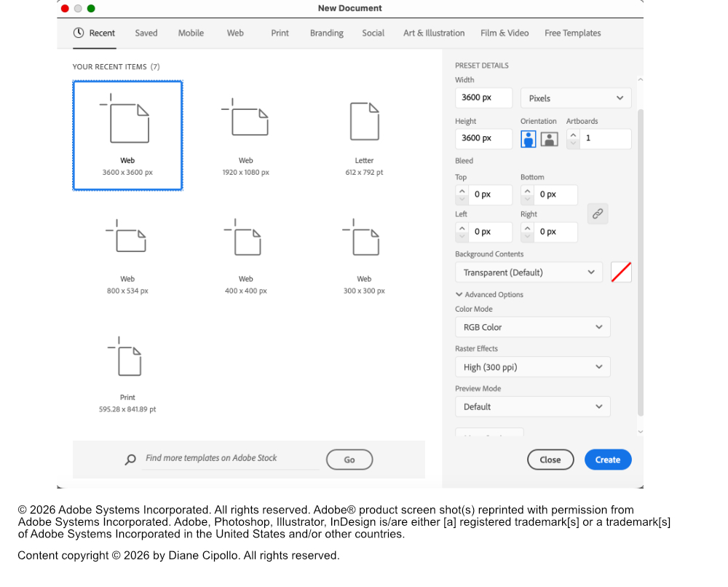Click the scroll up arrow in preset details
Screen dimensions: 728x587
pos(640,80)
